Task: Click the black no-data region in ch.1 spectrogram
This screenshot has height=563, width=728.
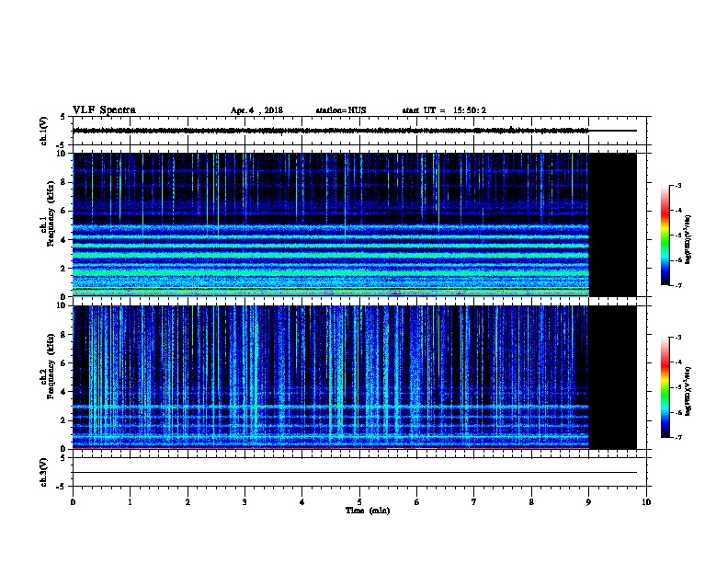Action: coord(613,224)
